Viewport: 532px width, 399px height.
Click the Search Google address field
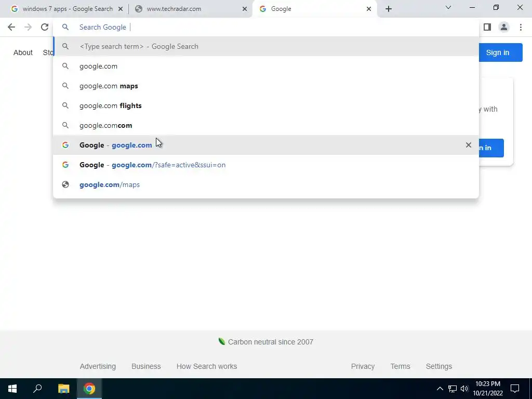pyautogui.click(x=266, y=27)
